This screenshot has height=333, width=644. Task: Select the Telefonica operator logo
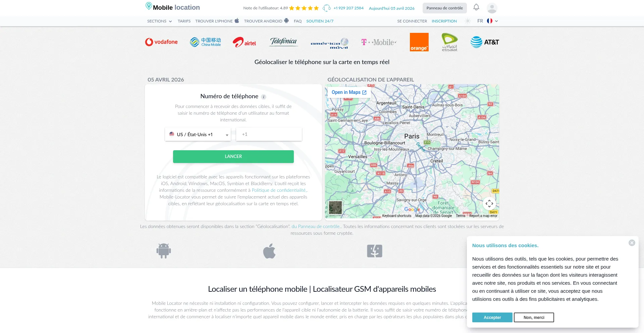(283, 42)
